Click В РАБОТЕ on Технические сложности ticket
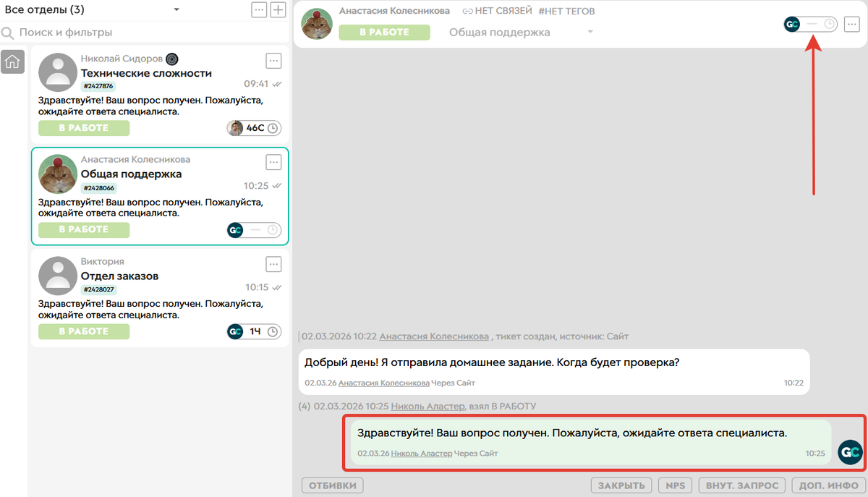Image resolution: width=868 pixels, height=497 pixels. 84,128
